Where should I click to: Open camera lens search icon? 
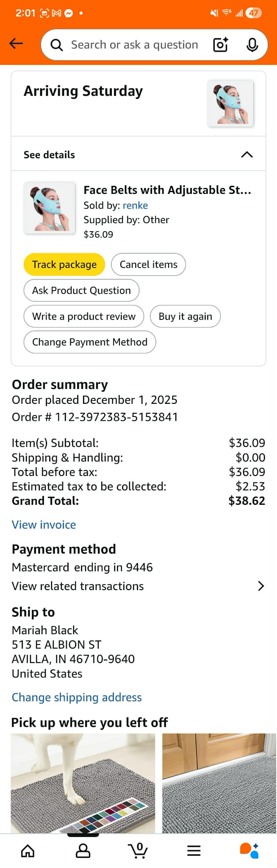(220, 45)
